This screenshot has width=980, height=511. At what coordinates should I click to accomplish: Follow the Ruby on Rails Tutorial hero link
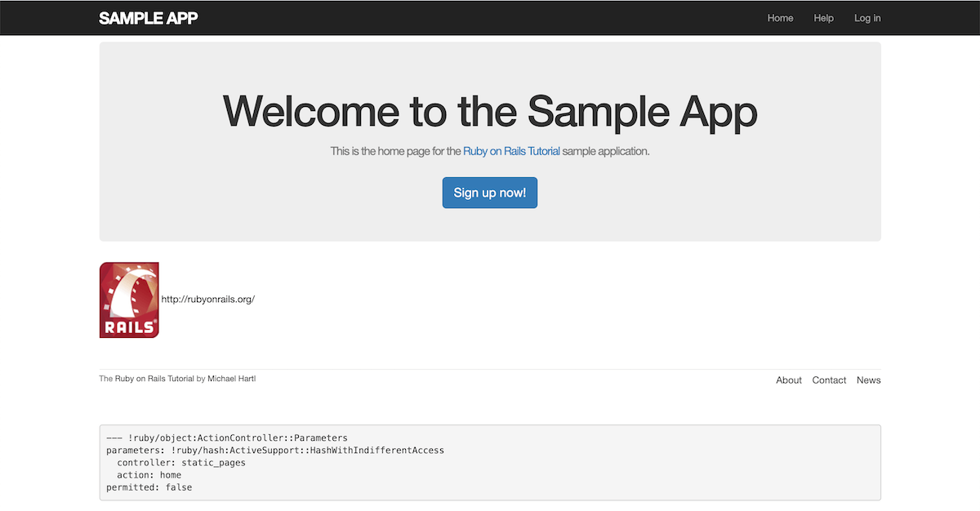click(x=511, y=151)
